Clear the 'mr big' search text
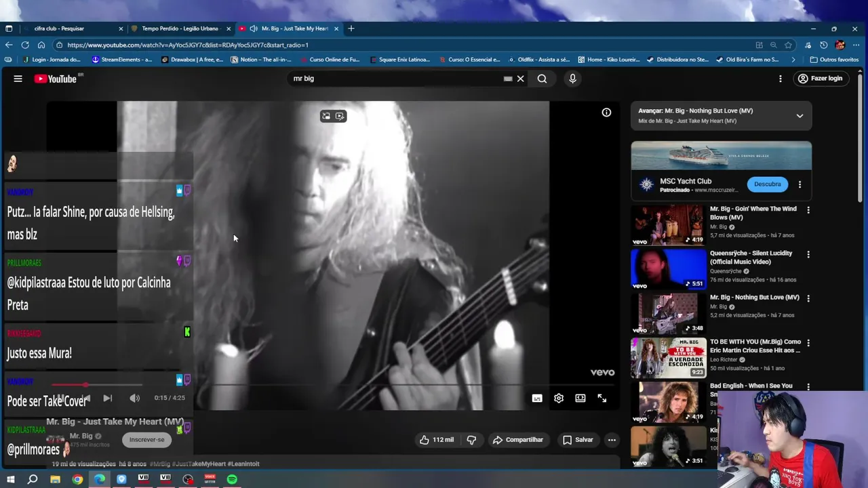 click(521, 79)
